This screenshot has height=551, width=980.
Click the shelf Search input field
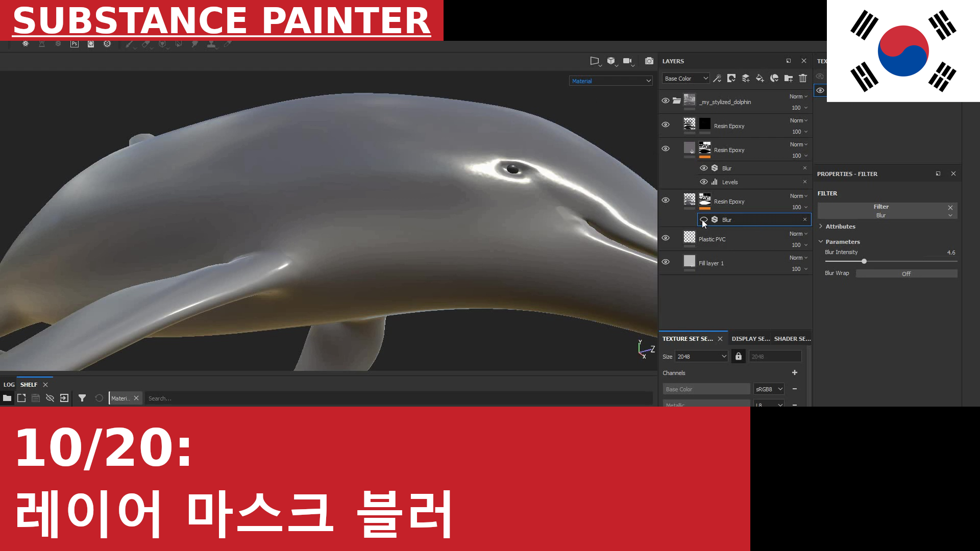(399, 398)
